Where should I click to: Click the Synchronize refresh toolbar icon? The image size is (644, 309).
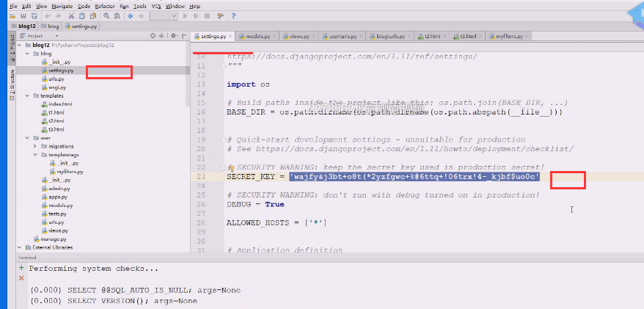click(x=34, y=16)
